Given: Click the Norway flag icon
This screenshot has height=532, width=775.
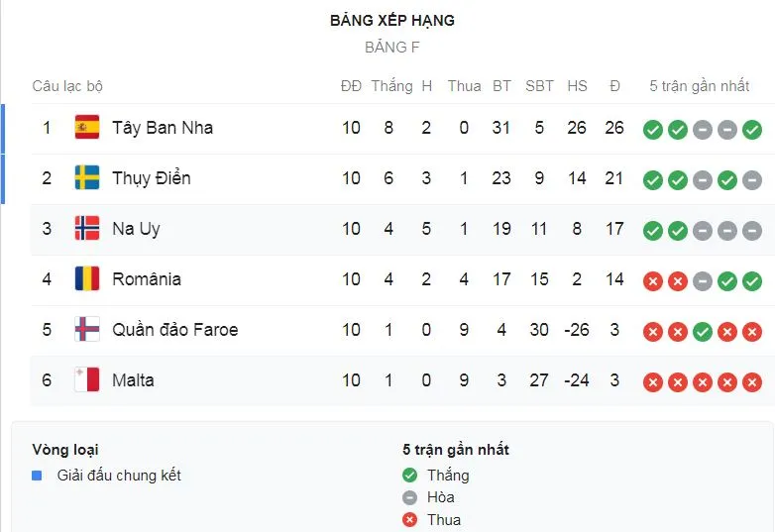Looking at the screenshot, I should (87, 228).
